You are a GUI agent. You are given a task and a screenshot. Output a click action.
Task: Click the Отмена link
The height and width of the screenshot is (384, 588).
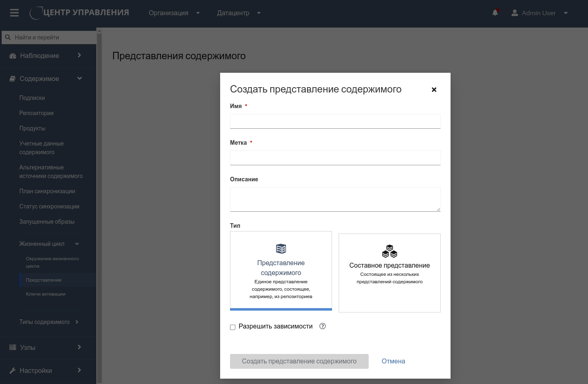393,361
